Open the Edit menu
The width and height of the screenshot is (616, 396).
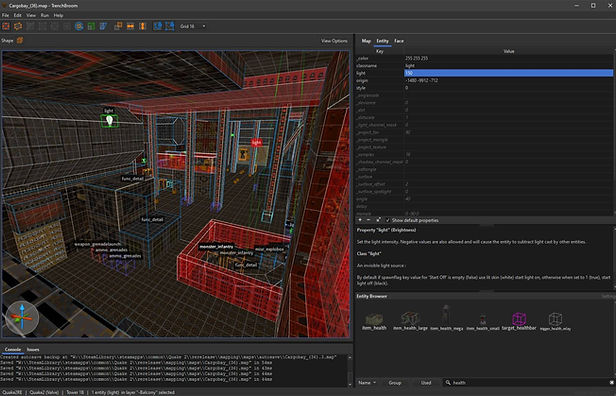pos(18,15)
